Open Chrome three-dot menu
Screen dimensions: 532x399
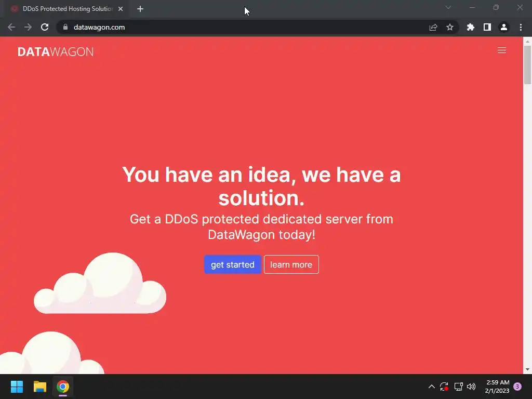tap(521, 27)
